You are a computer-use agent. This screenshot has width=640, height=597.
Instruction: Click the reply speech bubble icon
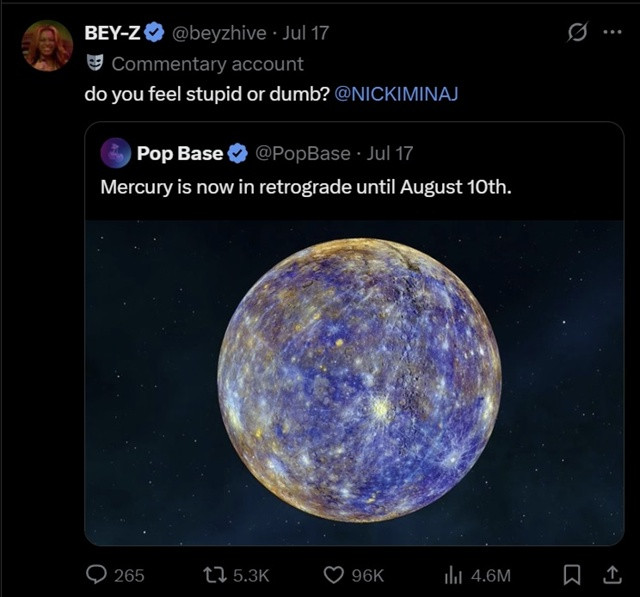[x=96, y=575]
